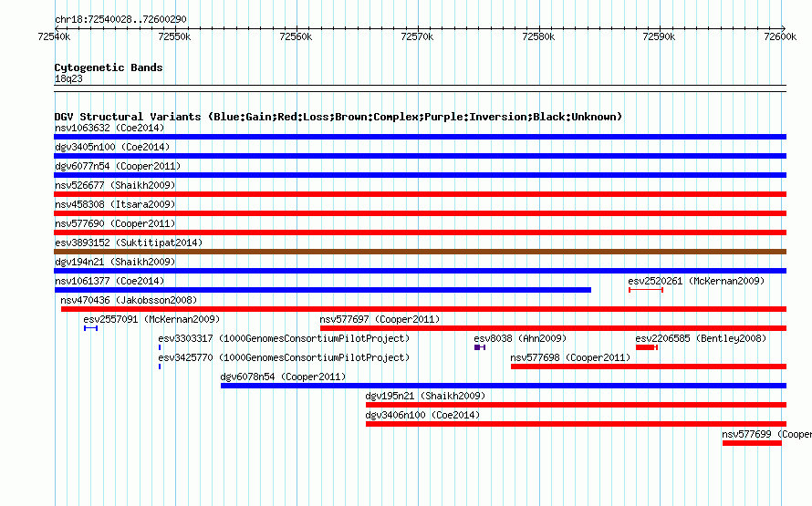
Task: Open esv3303317 (1000GenomesConsortiumPilotProject) label
Action: coord(284,338)
